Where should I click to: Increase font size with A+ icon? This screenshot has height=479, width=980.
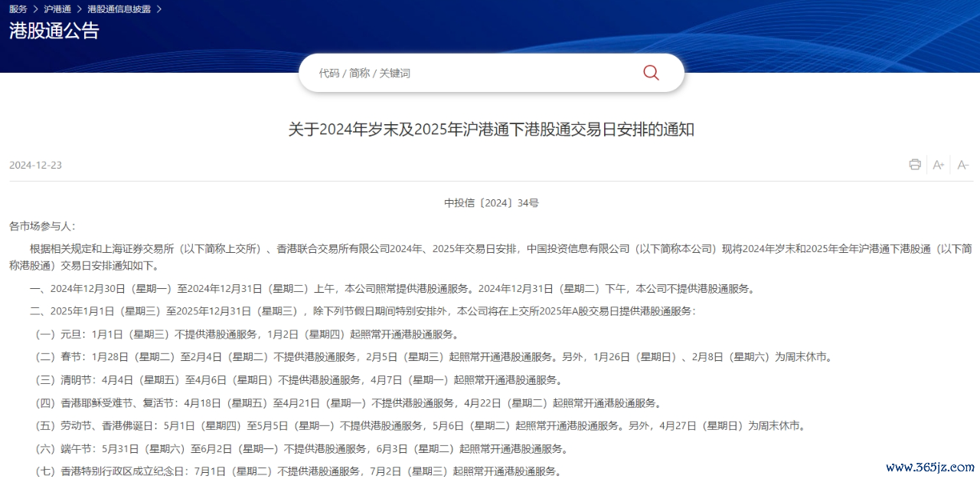(x=939, y=165)
